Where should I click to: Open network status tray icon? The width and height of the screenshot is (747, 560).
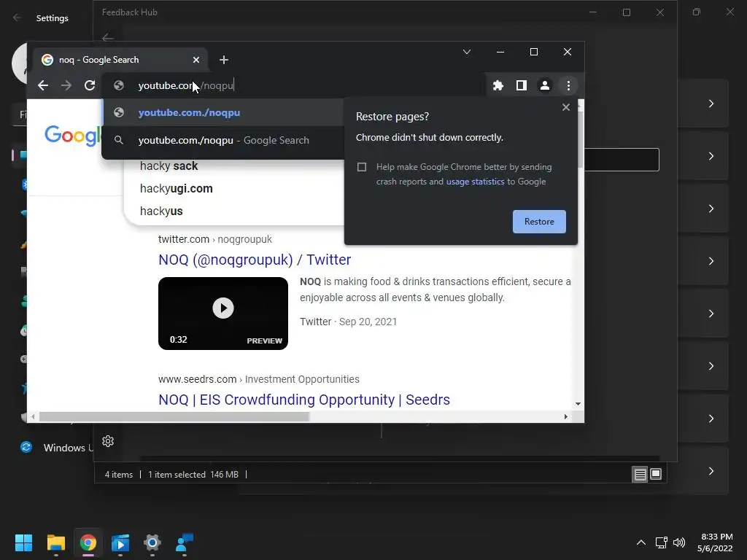(x=661, y=542)
